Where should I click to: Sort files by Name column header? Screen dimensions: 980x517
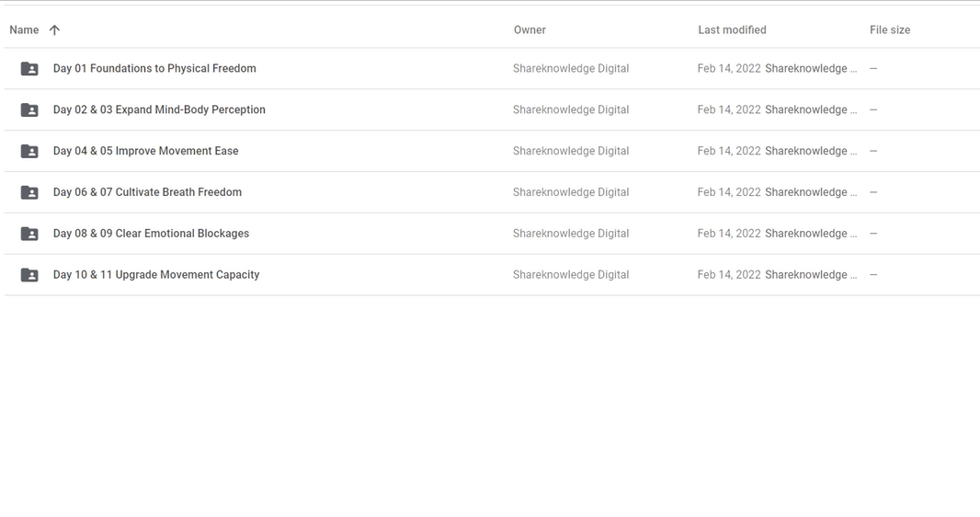point(24,30)
